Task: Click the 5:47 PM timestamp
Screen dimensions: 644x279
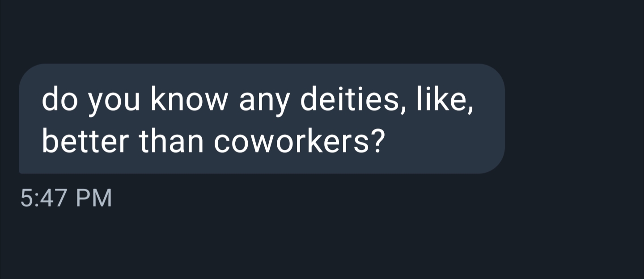Action: click(66, 198)
